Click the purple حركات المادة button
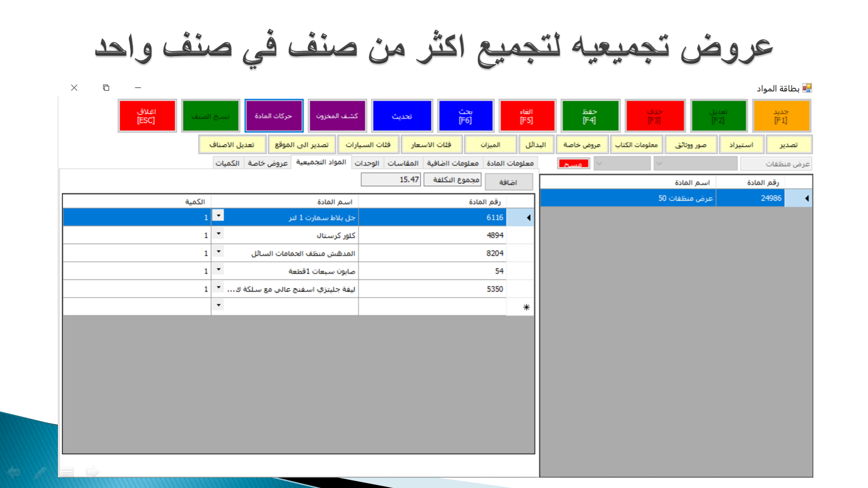 point(274,116)
